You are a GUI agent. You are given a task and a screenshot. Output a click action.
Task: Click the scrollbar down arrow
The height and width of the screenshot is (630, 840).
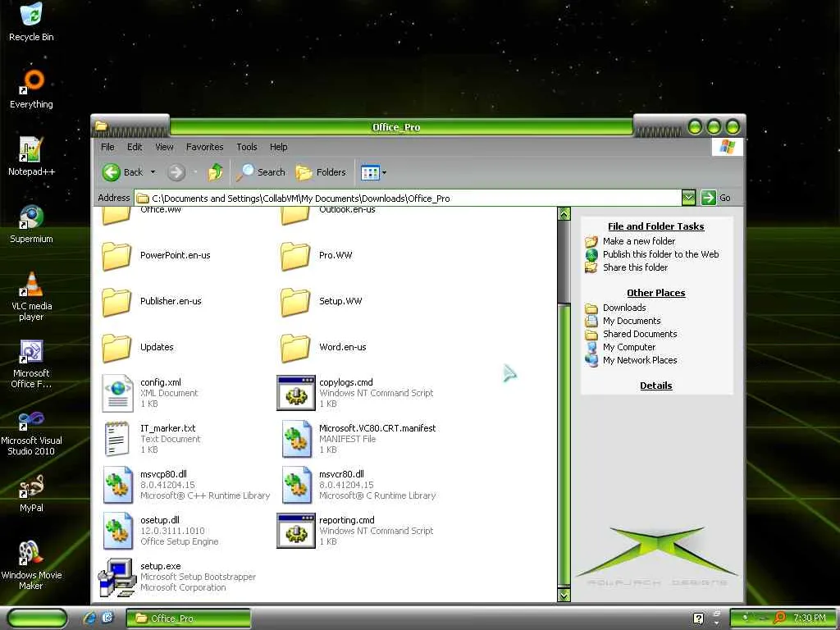pyautogui.click(x=564, y=594)
